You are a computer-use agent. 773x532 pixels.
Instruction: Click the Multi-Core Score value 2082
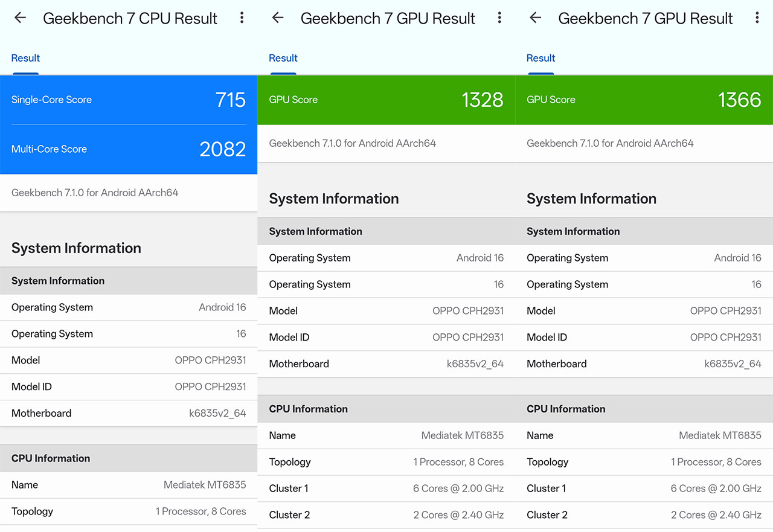(223, 149)
